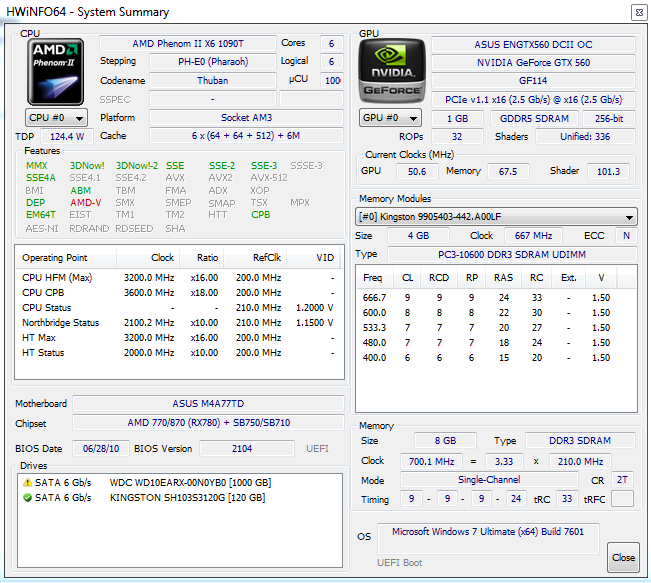
Task: Click the cache value 6 x (64 + 64 + 512) + 6M
Action: [x=247, y=136]
